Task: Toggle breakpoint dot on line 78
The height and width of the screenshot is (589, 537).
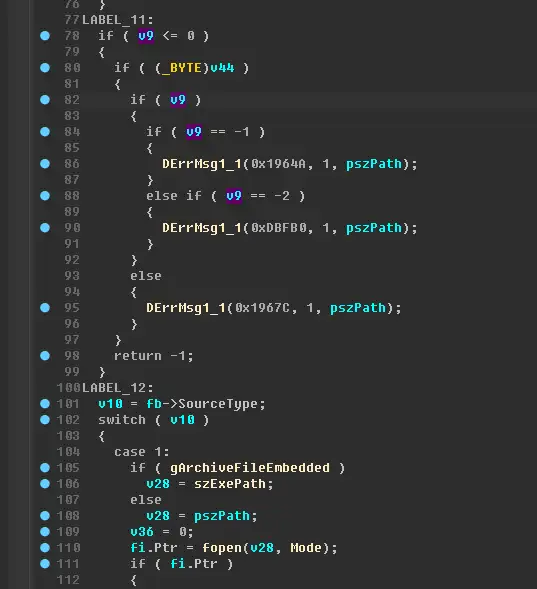Action: [x=45, y=36]
